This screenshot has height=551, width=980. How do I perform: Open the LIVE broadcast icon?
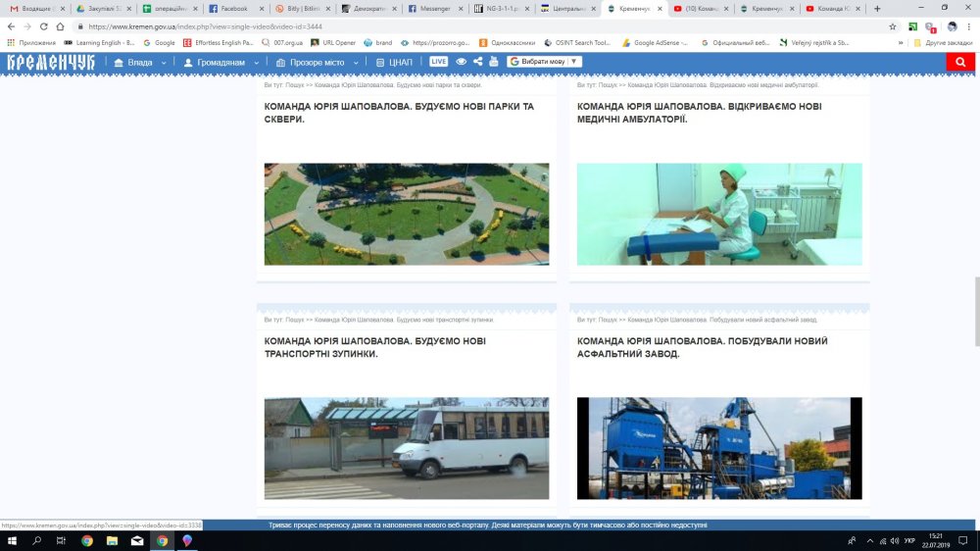coord(438,62)
